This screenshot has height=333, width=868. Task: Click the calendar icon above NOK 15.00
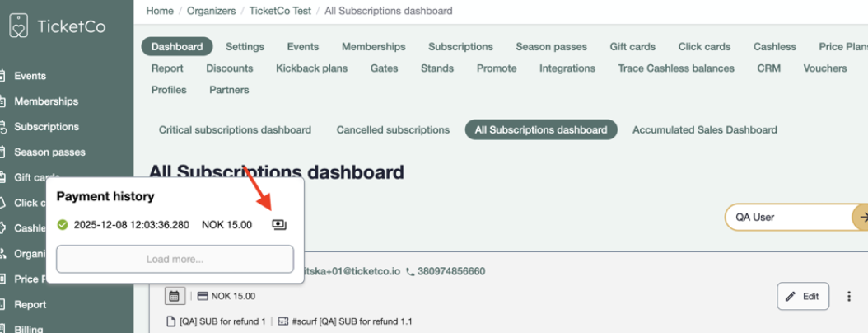[x=174, y=295]
